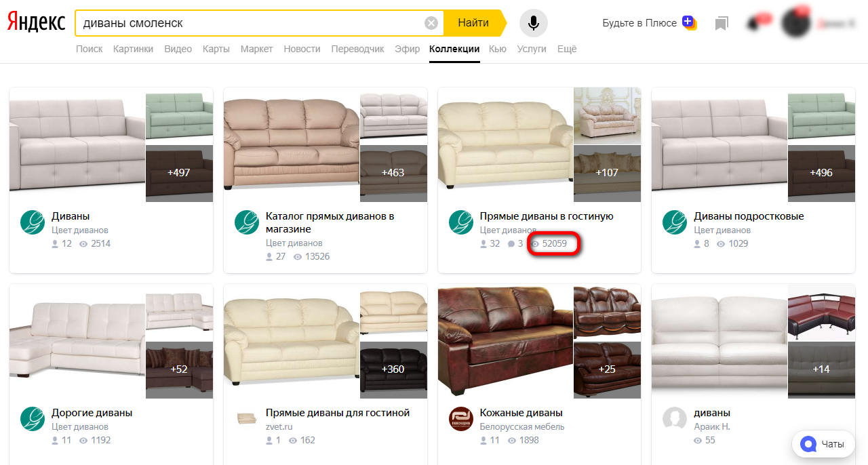The image size is (868, 465).
Task: Switch to the Маркет tab
Action: point(256,49)
